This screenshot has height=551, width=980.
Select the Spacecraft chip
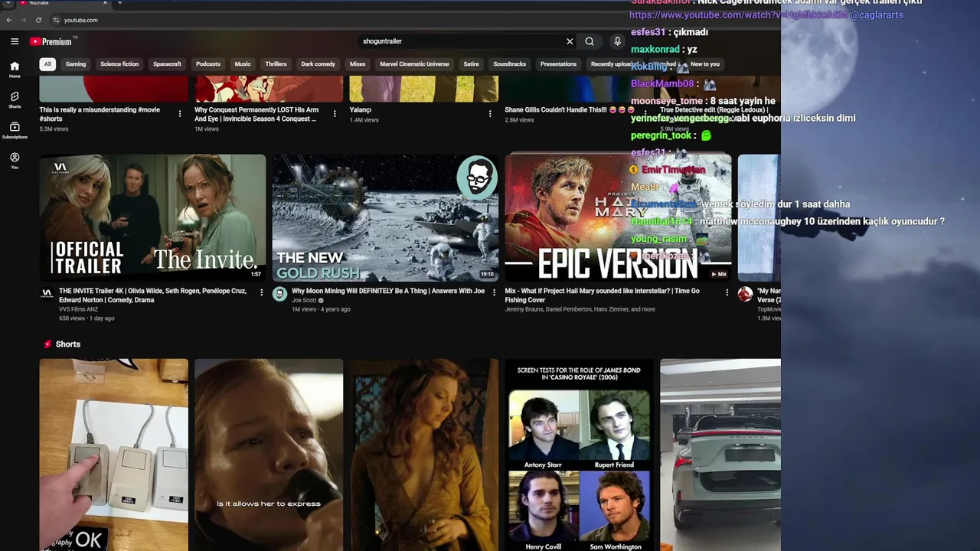(x=167, y=64)
